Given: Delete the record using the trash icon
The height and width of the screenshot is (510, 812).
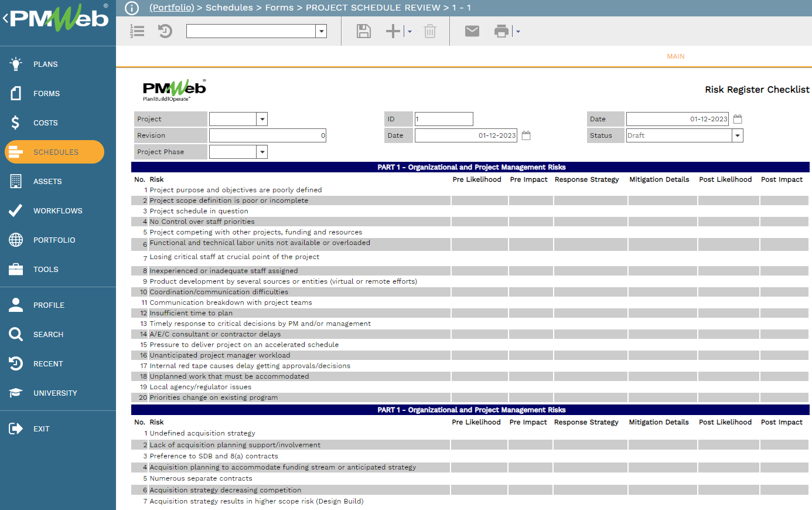Looking at the screenshot, I should pos(430,30).
